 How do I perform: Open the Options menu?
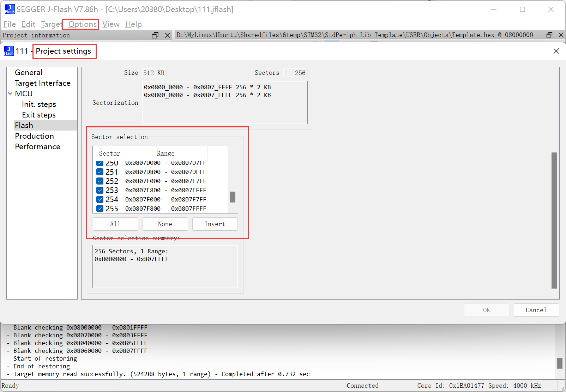point(82,24)
